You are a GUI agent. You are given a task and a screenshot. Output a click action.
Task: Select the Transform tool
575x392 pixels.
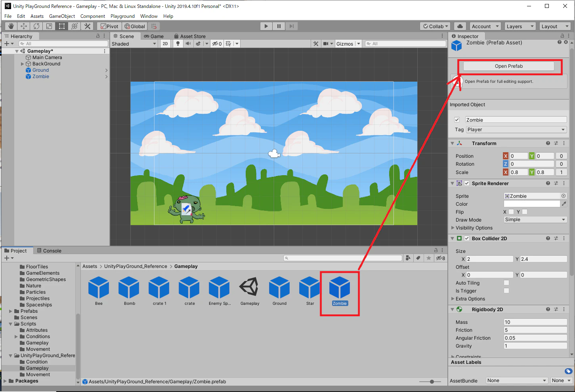[75, 26]
